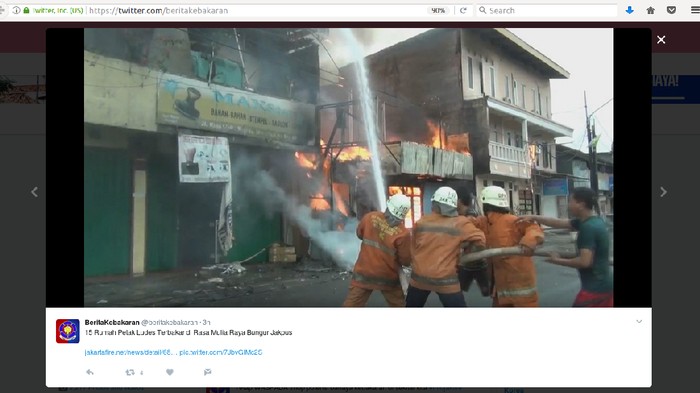Image resolution: width=700 pixels, height=393 pixels.
Task: Show site information lock icon
Action: click(x=26, y=10)
